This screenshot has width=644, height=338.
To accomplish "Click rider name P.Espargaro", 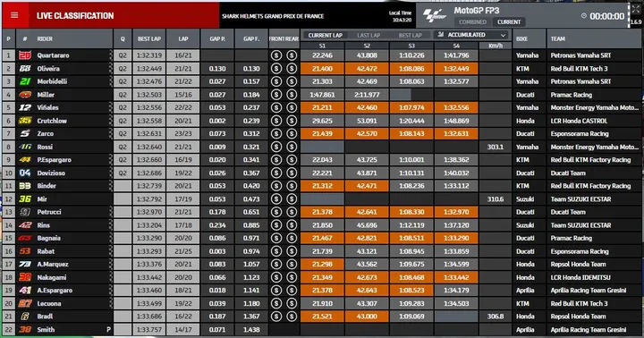I will click(55, 160).
